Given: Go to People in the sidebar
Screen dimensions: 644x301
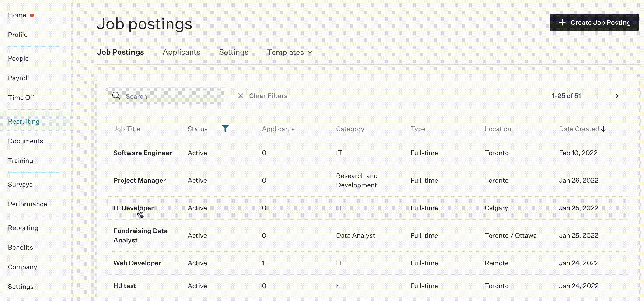Looking at the screenshot, I should point(18,58).
